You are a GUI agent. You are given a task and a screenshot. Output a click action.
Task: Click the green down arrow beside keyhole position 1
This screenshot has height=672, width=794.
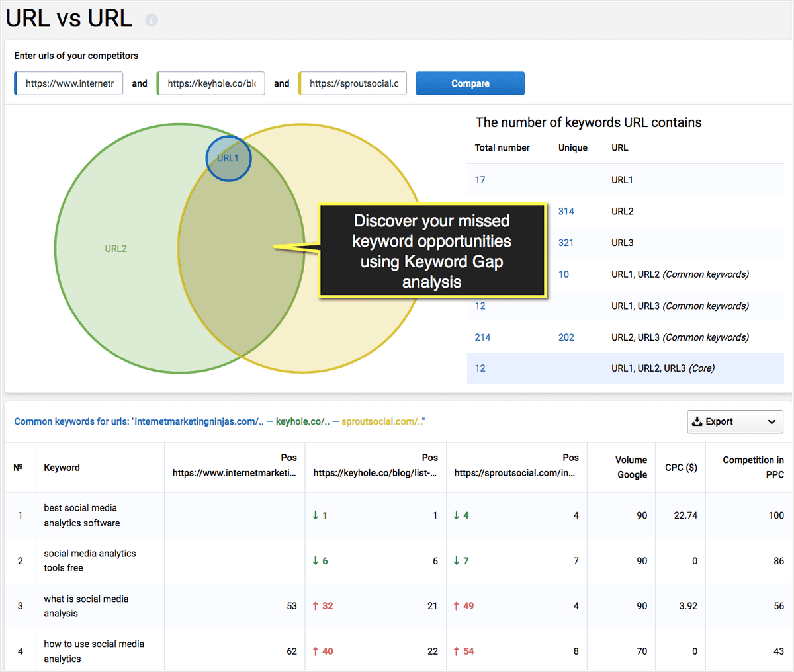(x=320, y=514)
